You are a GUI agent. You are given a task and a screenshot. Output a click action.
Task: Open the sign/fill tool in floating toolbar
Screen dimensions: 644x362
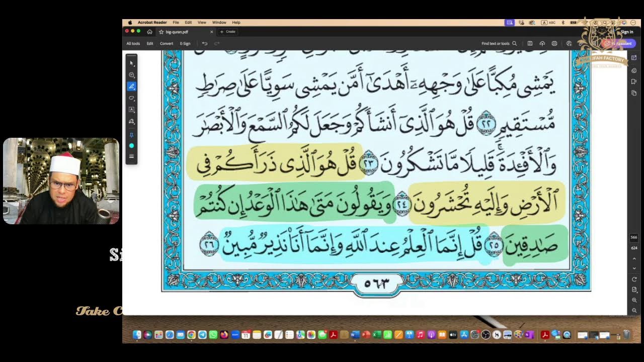coord(132,121)
